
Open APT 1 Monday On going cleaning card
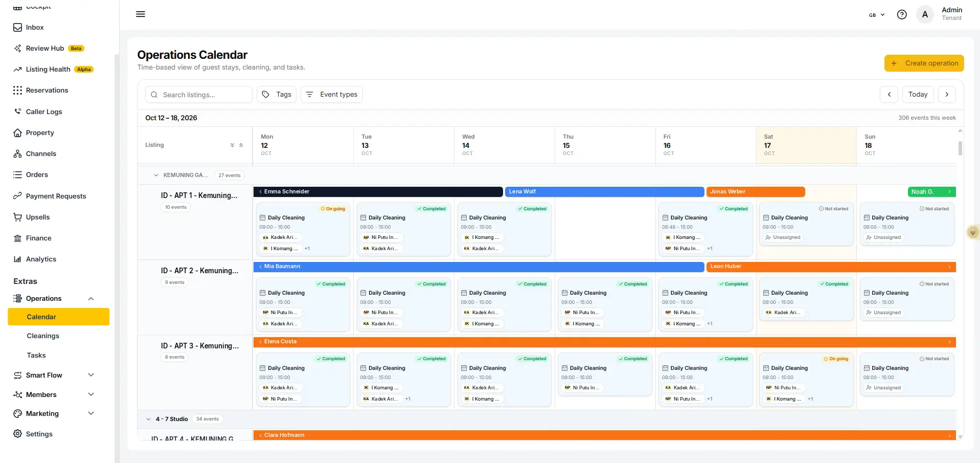pyautogui.click(x=303, y=229)
